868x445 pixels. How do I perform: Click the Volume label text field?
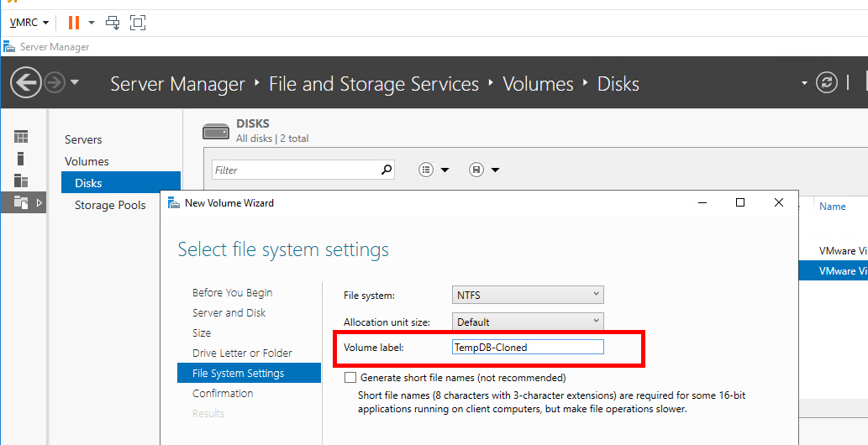[528, 347]
